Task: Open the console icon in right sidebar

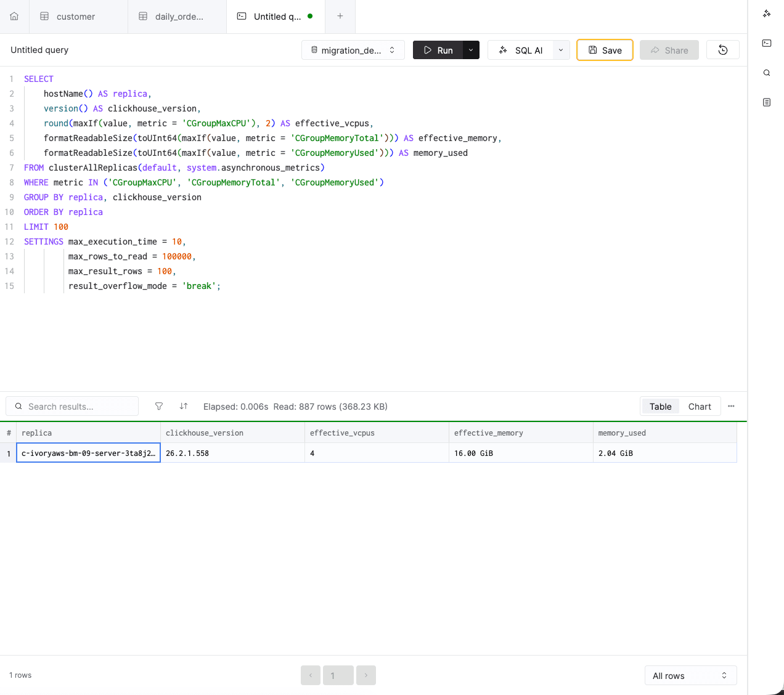Action: (767, 43)
